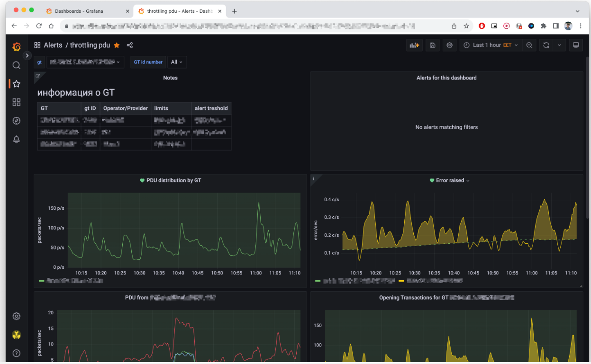Save the dashboard with disk icon
The height and width of the screenshot is (364, 591).
tap(433, 45)
